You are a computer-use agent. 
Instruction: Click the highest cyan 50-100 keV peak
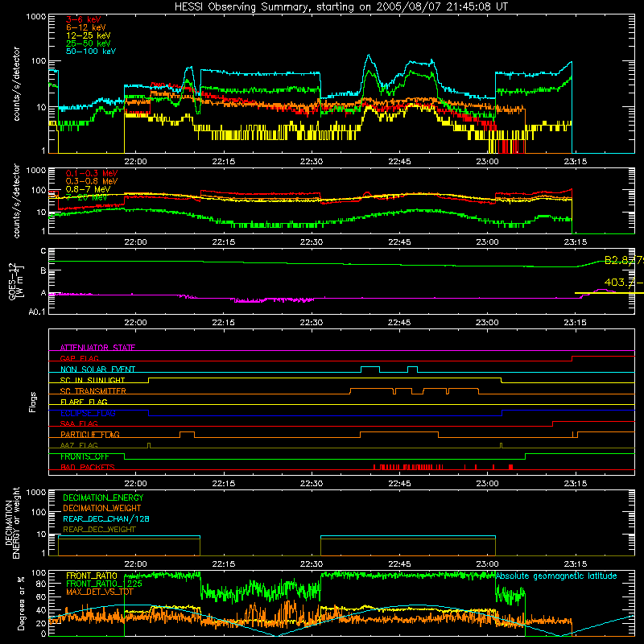(369, 56)
